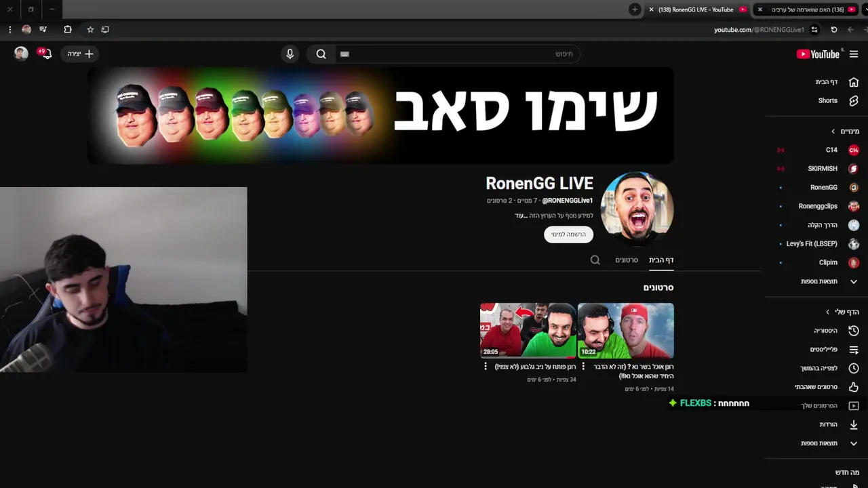
Task: Expand the channel description with עוד
Action: (521, 216)
